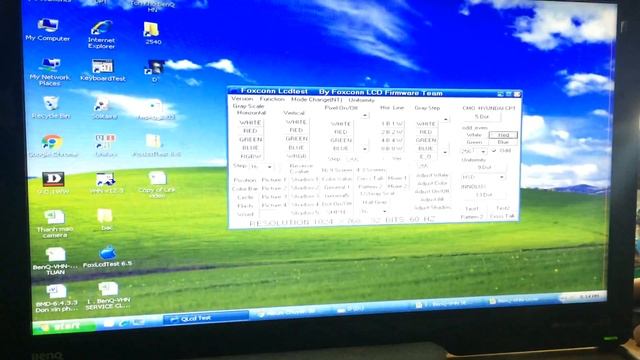Click the Test2 button
The height and width of the screenshot is (360, 640).
click(x=503, y=209)
